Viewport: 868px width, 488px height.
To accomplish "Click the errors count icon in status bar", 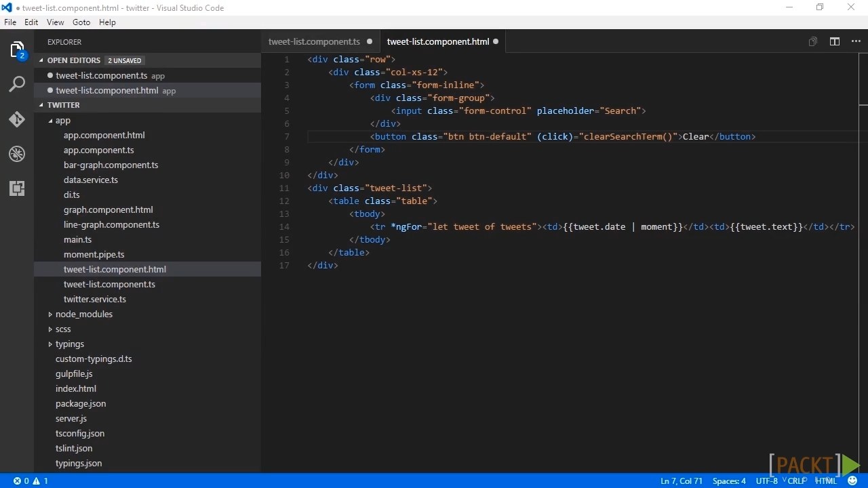I will [x=21, y=481].
